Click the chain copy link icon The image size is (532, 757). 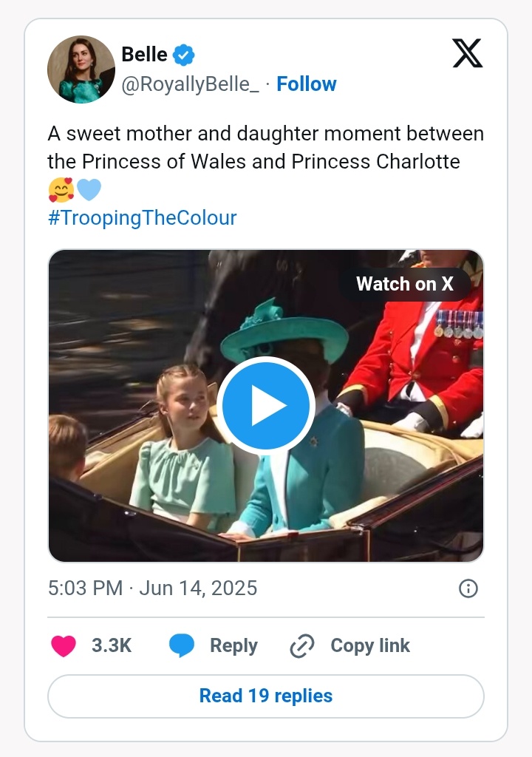click(x=302, y=645)
